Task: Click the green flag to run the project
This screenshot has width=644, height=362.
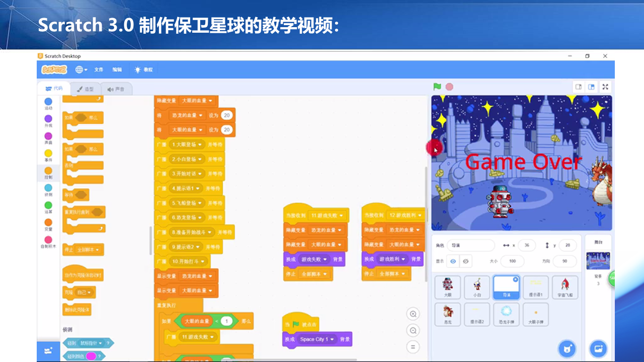Action: point(436,86)
